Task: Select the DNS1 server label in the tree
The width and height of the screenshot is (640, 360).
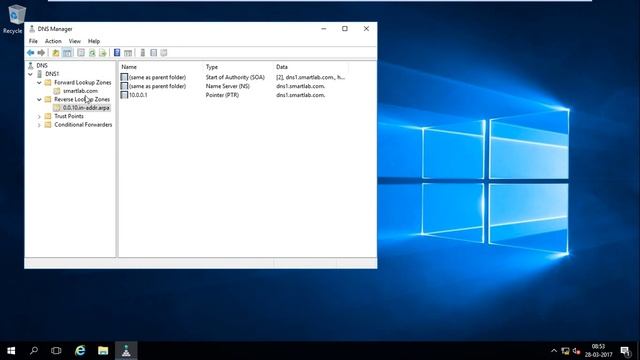Action: [52, 74]
